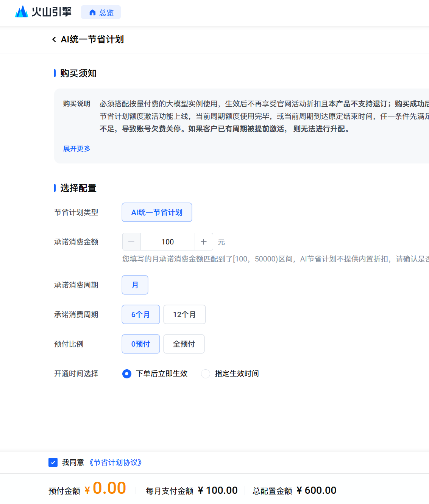Viewport: 429px width, 504px height.
Task: Click the 预付金额 label
Action: (64, 491)
